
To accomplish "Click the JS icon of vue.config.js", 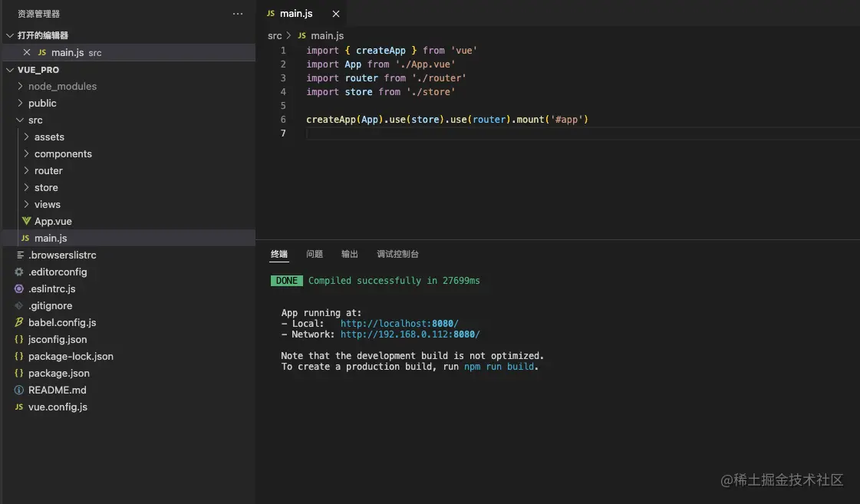I will (19, 407).
